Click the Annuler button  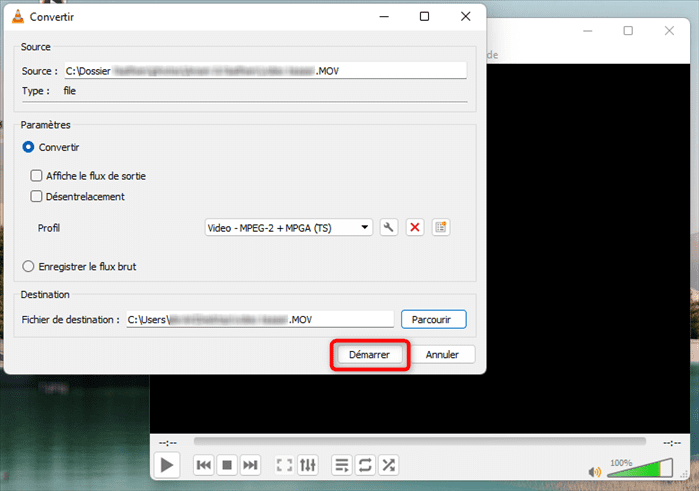(x=442, y=355)
